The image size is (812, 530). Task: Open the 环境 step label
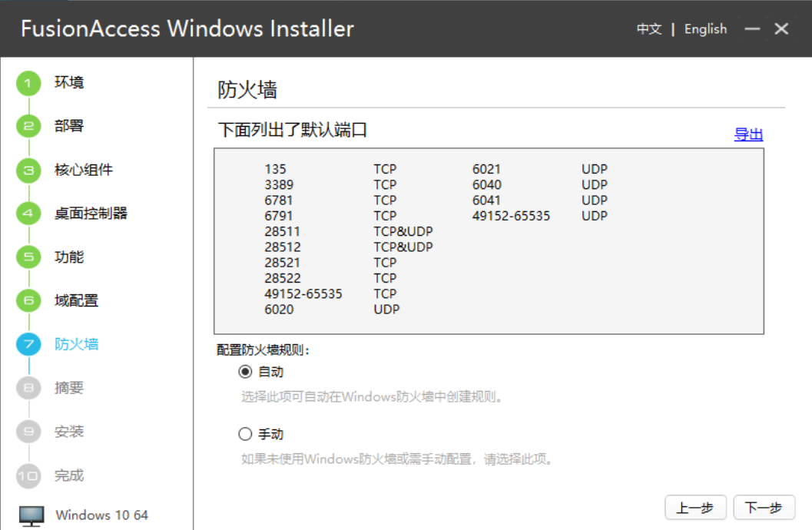tap(69, 82)
